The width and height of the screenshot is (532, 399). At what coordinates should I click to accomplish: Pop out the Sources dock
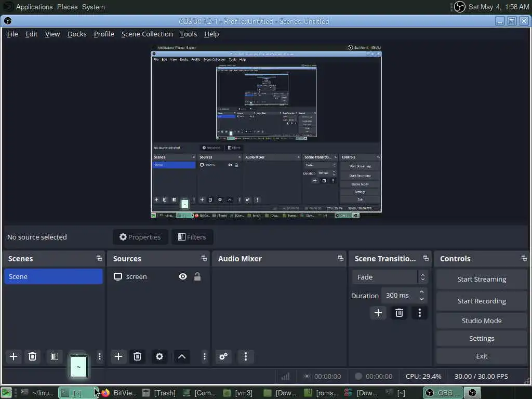(x=204, y=259)
